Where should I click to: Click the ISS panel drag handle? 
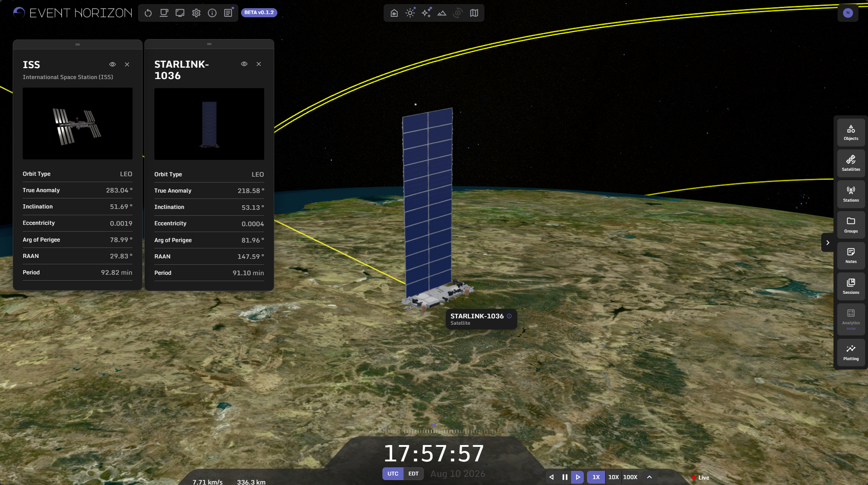(78, 45)
